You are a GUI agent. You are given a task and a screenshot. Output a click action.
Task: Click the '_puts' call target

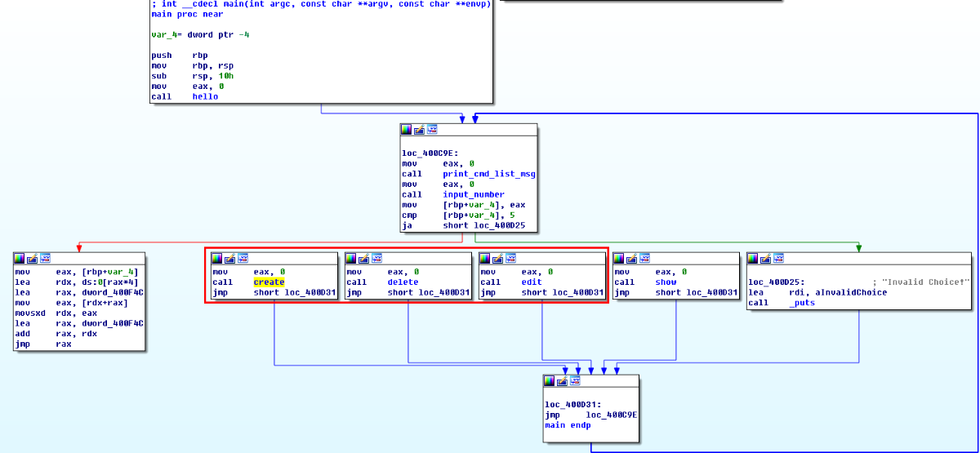[802, 303]
